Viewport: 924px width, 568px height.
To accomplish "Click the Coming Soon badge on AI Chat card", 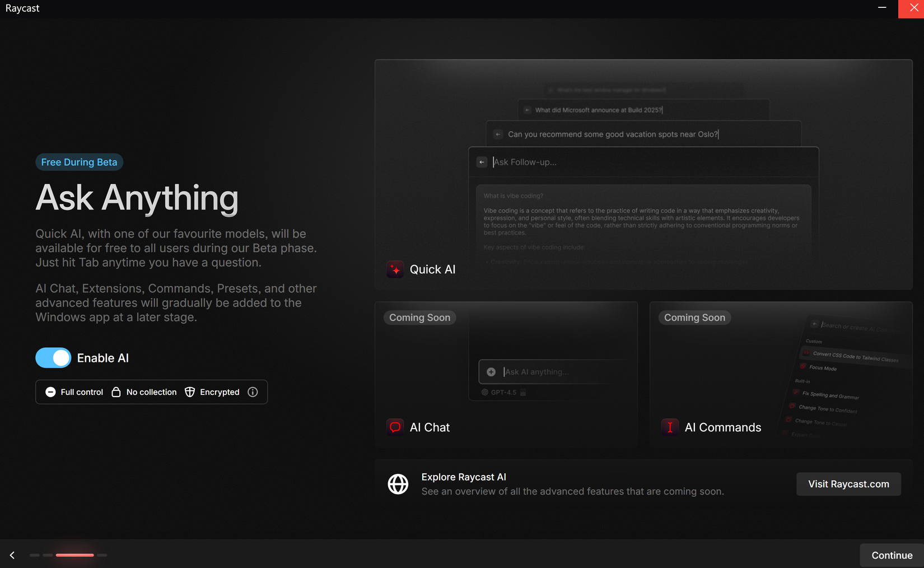I will (419, 318).
